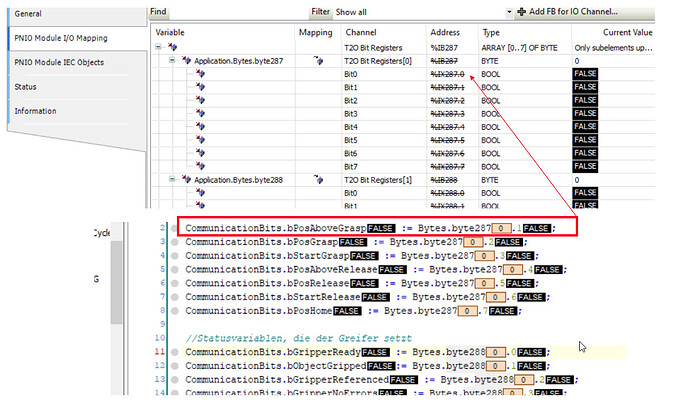This screenshot has width=690, height=404.
Task: Toggle breakpoint on line 11 bGripperReady
Action: coord(175,352)
